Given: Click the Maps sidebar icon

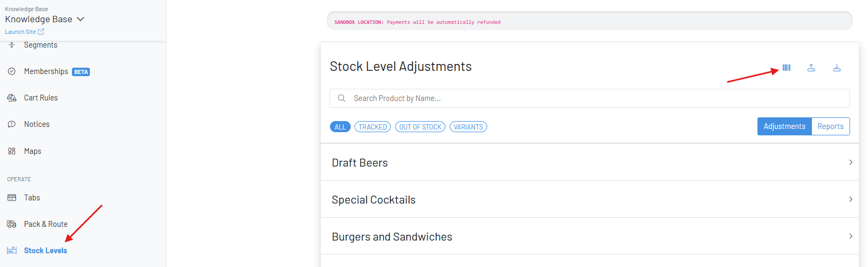Looking at the screenshot, I should (x=12, y=151).
